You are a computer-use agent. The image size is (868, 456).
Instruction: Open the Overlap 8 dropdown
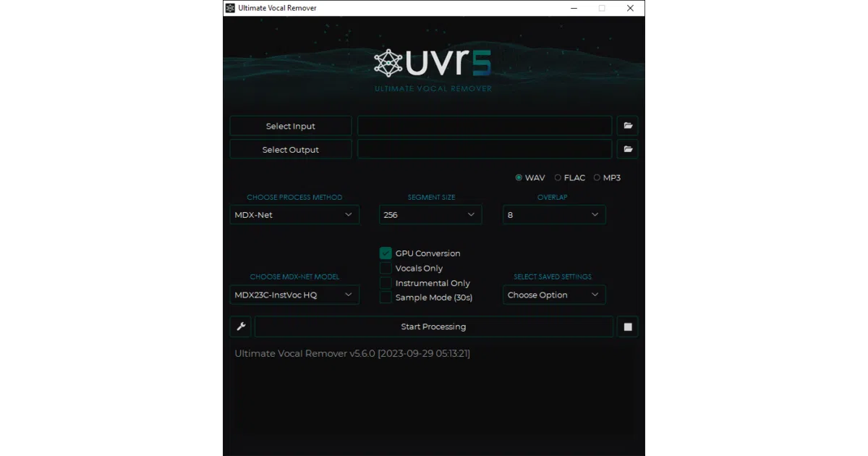[554, 215]
